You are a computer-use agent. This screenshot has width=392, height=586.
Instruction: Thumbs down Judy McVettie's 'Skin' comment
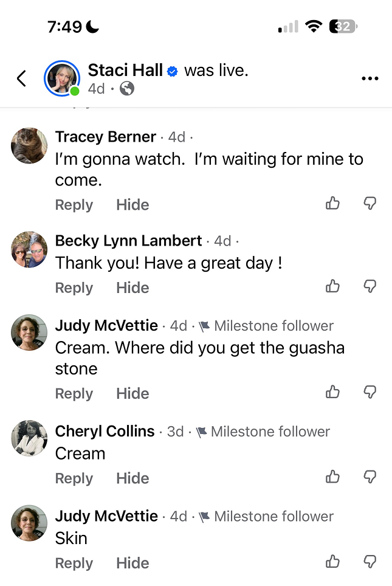click(x=370, y=562)
